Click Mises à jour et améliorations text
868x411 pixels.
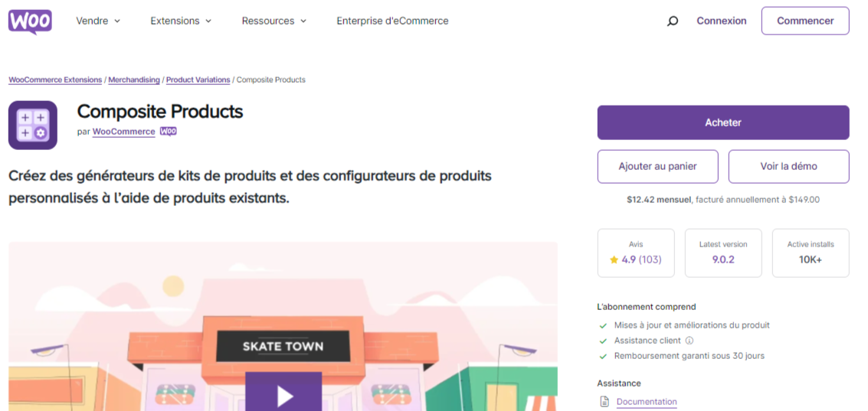click(692, 325)
